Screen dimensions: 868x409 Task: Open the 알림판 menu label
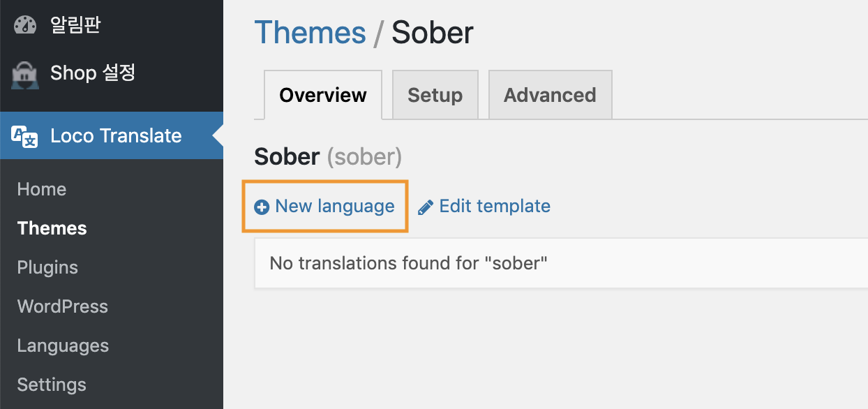point(75,26)
